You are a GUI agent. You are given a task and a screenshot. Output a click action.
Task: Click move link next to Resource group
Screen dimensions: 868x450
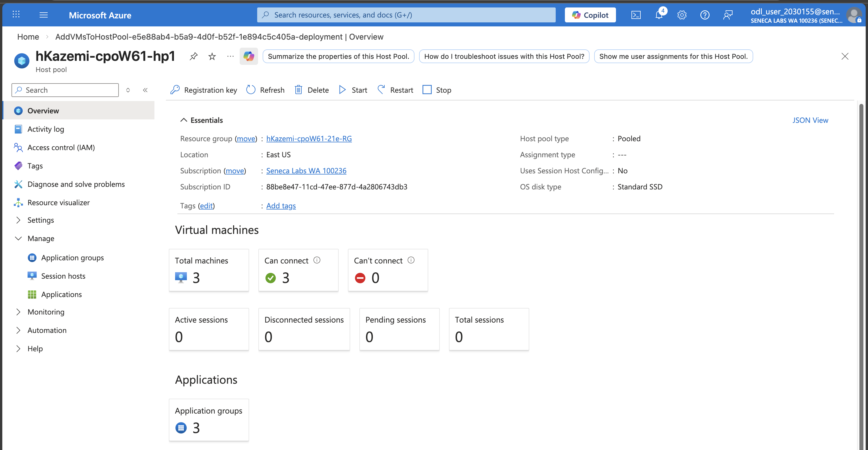coord(246,138)
